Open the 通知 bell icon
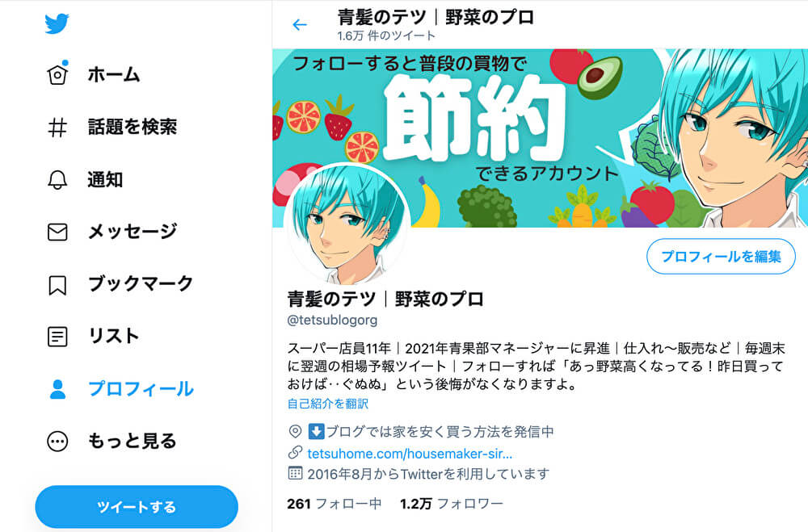The image size is (808, 532). (57, 180)
